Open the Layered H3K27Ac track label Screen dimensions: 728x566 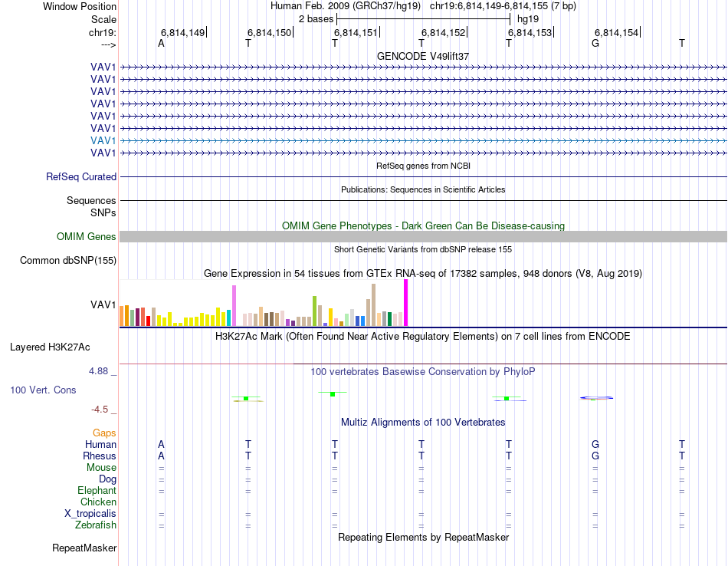[x=50, y=347]
